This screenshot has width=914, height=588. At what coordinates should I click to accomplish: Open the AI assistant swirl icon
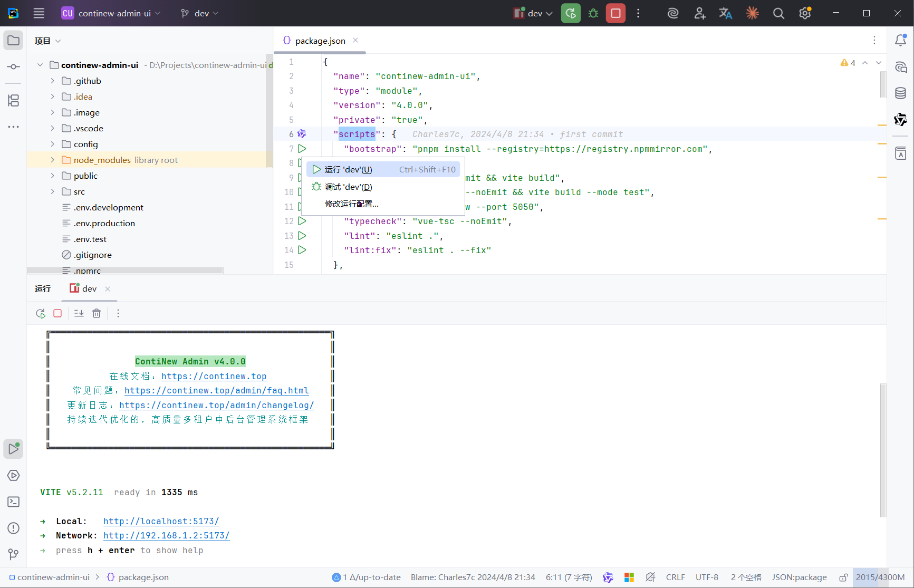673,13
